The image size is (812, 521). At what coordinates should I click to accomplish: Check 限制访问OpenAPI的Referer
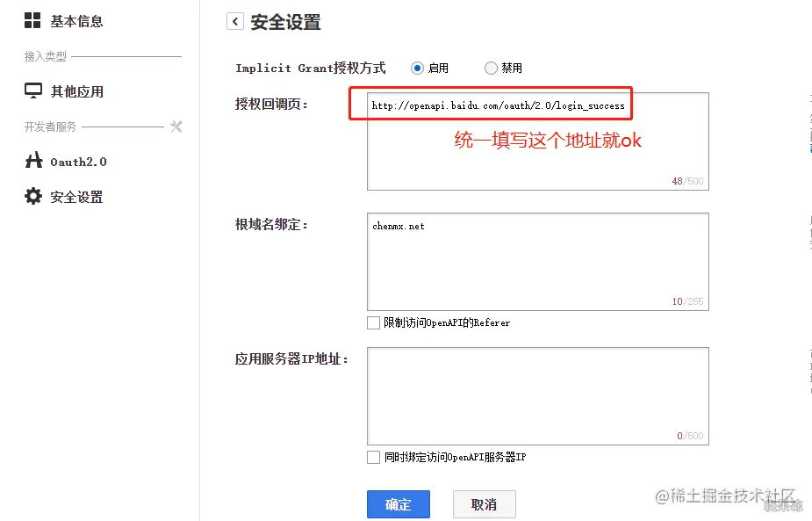373,323
